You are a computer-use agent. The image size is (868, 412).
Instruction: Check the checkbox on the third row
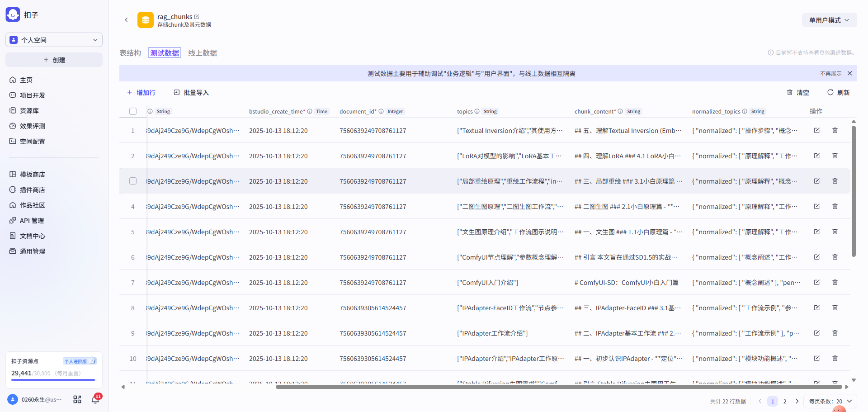tap(133, 181)
